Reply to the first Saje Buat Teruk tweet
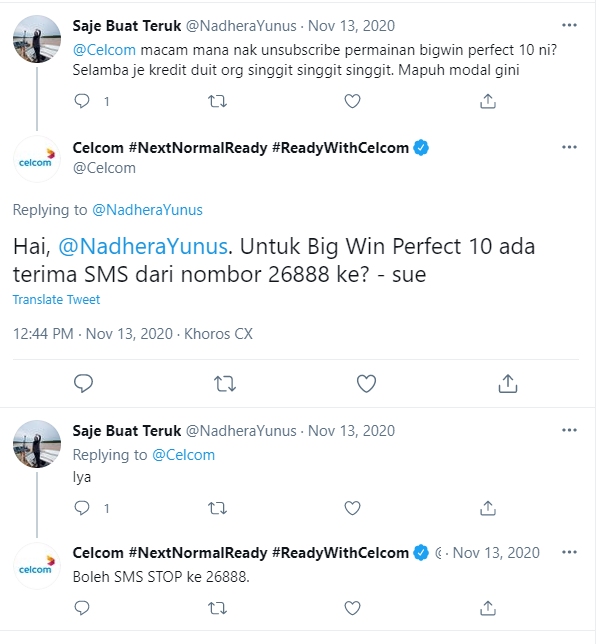Screen dimensions: 601x644 point(83,101)
